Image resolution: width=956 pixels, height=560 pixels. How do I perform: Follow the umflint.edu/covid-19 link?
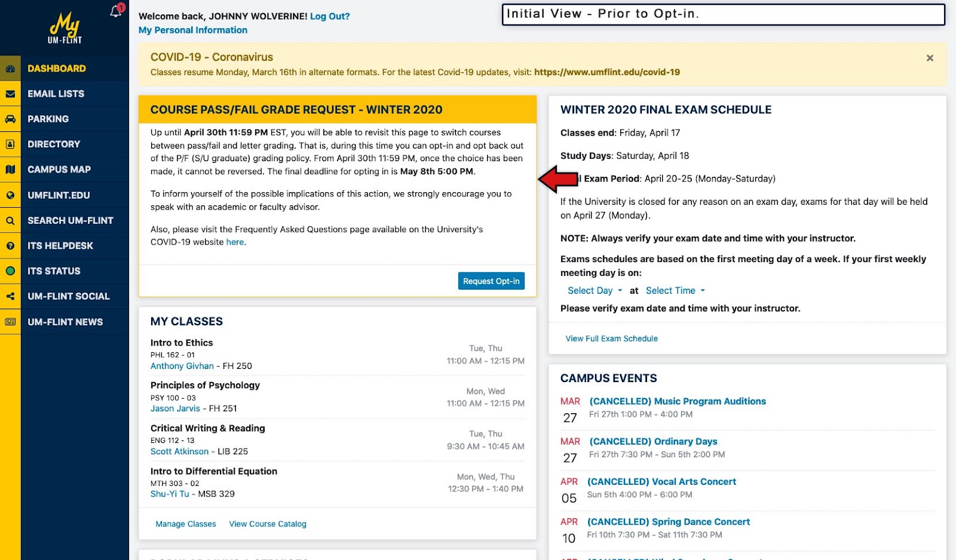click(x=607, y=72)
